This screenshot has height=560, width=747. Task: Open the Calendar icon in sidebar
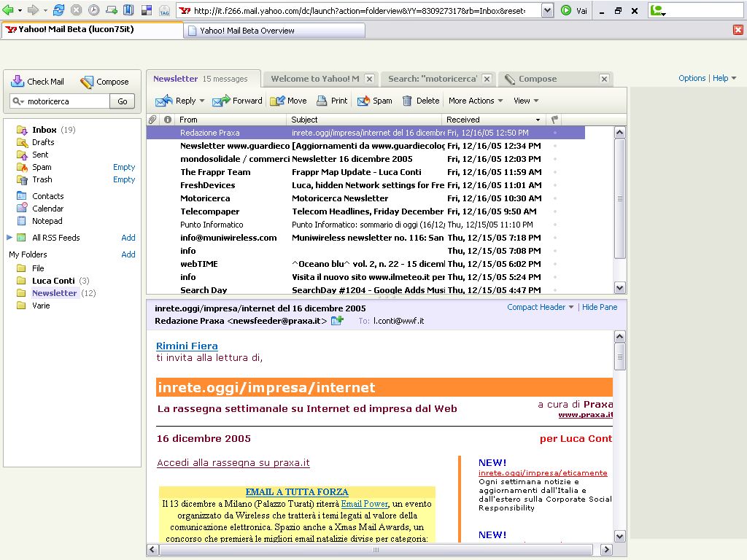pos(21,208)
